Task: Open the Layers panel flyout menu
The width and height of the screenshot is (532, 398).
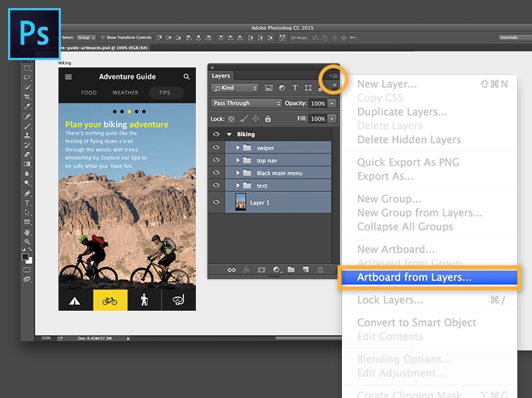Action: 333,75
